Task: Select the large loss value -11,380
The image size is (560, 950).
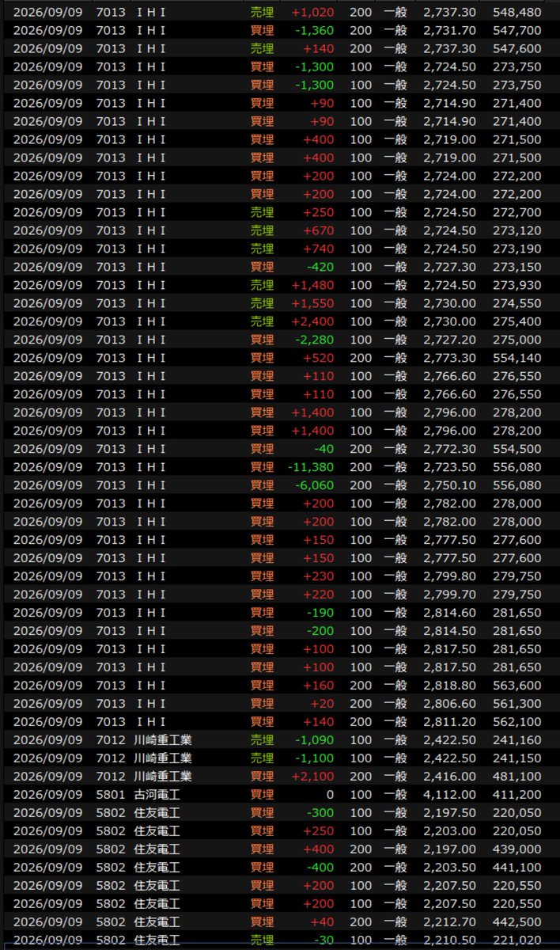Action: coord(311,467)
